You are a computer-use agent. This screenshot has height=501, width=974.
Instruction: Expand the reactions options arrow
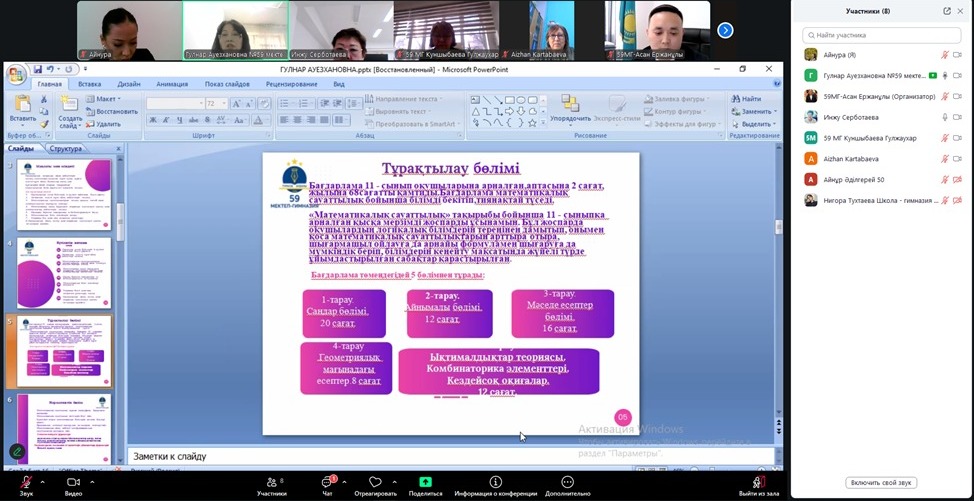tap(395, 480)
